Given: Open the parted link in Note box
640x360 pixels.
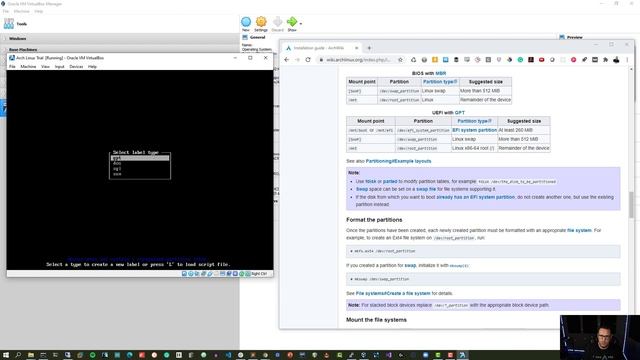Looking at the screenshot, I should (390, 181).
